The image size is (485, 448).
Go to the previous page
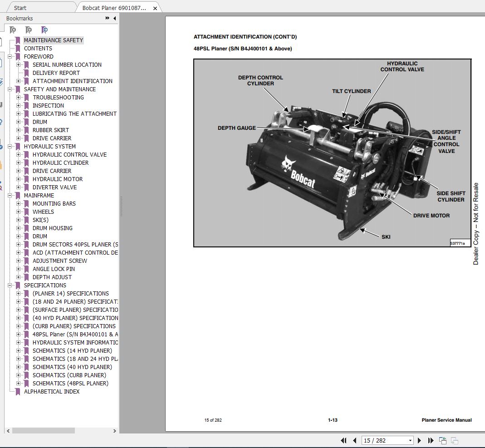pyautogui.click(x=355, y=440)
